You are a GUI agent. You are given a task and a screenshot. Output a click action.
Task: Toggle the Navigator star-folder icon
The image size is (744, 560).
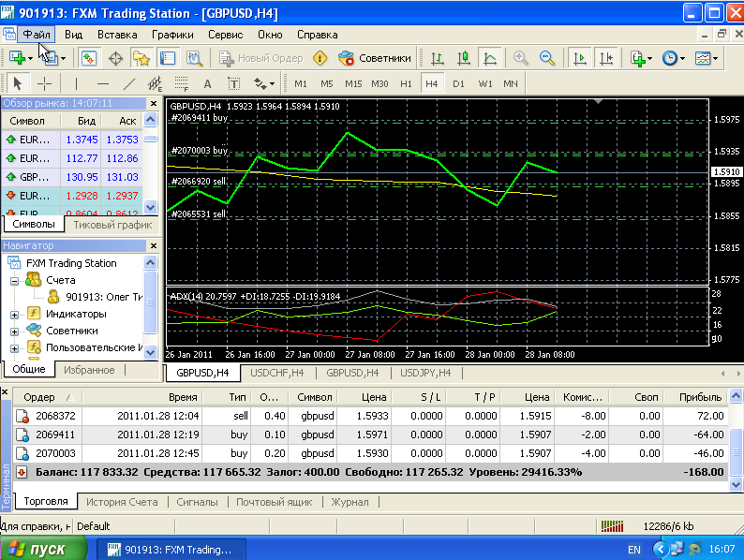click(x=141, y=58)
